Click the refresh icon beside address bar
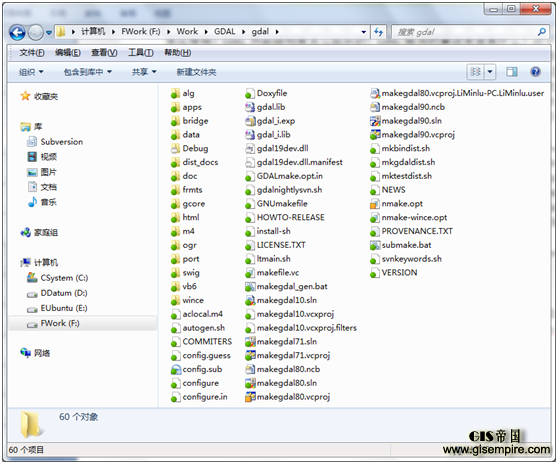The image size is (558, 464). coord(379,32)
